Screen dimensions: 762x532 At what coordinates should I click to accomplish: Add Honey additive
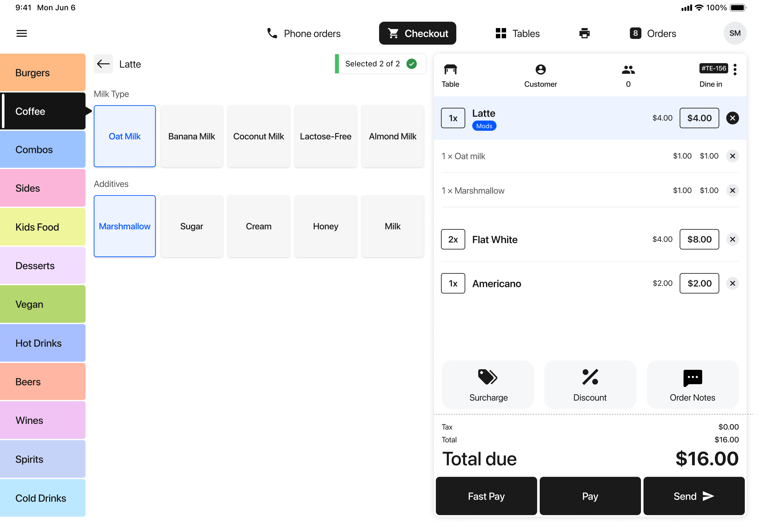(325, 226)
